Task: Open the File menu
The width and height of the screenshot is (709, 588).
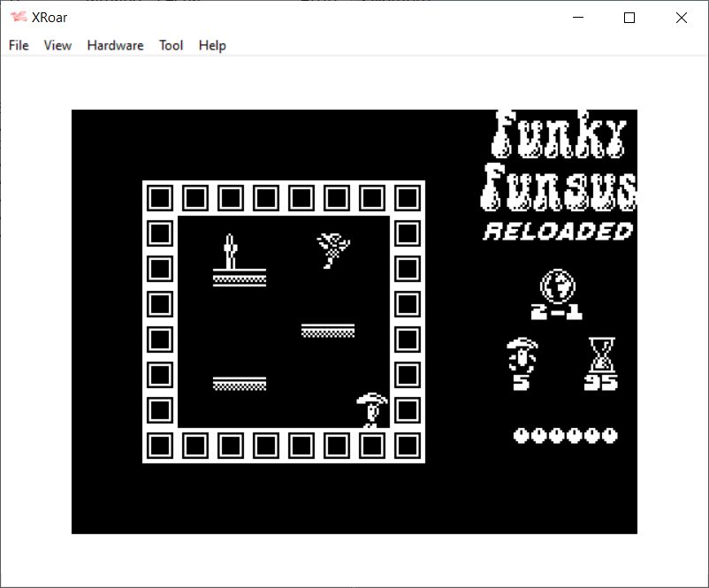Action: coord(19,45)
